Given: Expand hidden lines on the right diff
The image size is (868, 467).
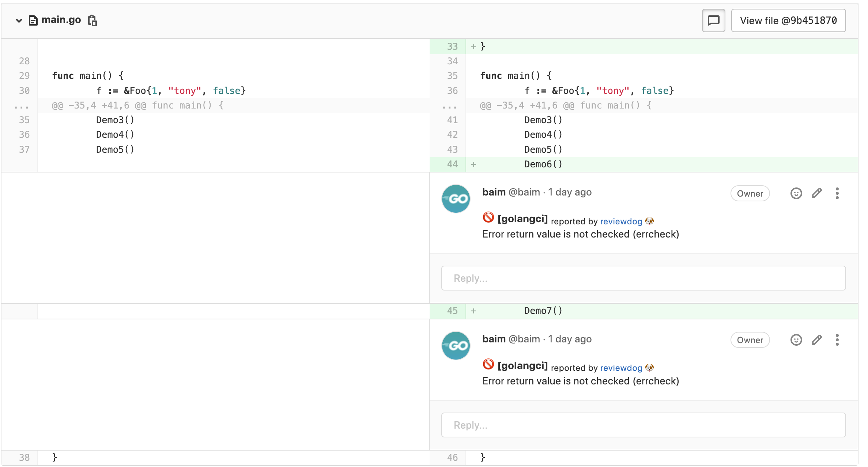Looking at the screenshot, I should click(x=449, y=106).
